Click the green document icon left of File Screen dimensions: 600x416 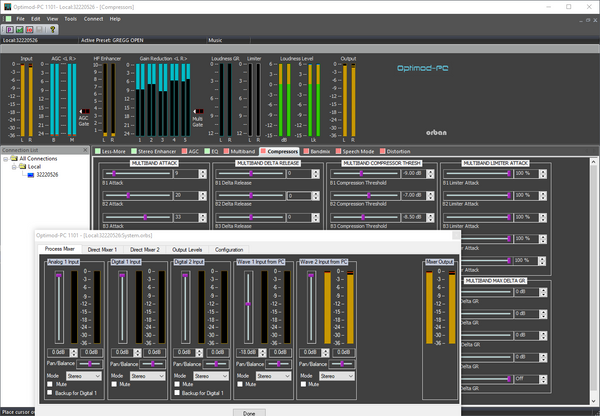[x=8, y=19]
